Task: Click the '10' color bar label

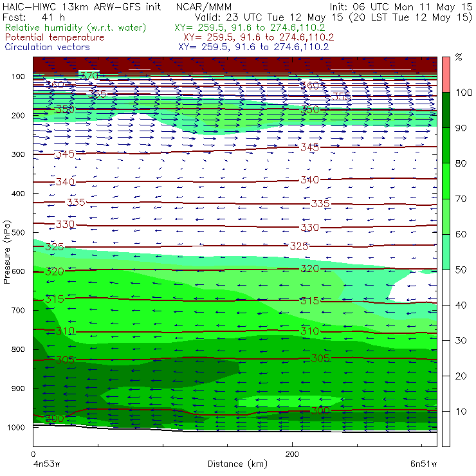Action: click(x=461, y=411)
